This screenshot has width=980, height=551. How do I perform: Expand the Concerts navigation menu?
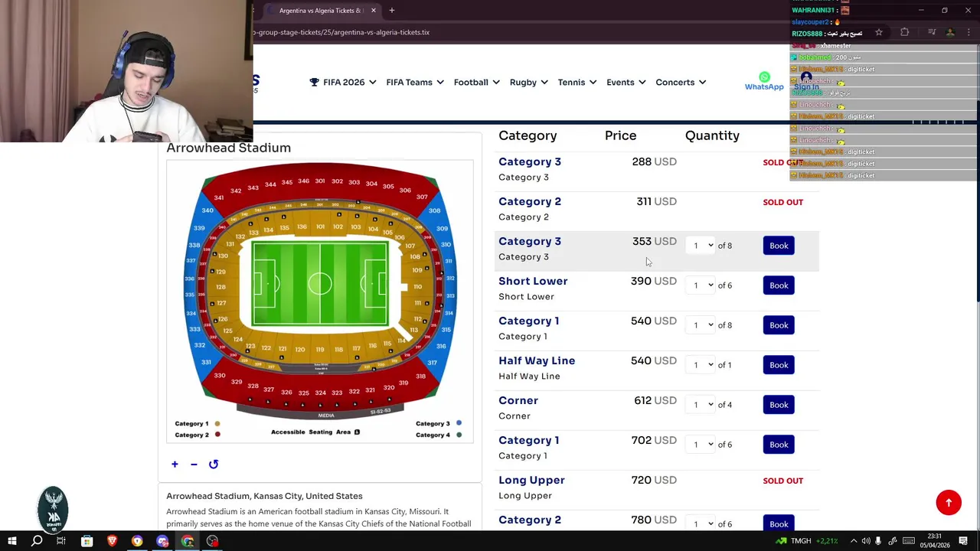pos(680,83)
